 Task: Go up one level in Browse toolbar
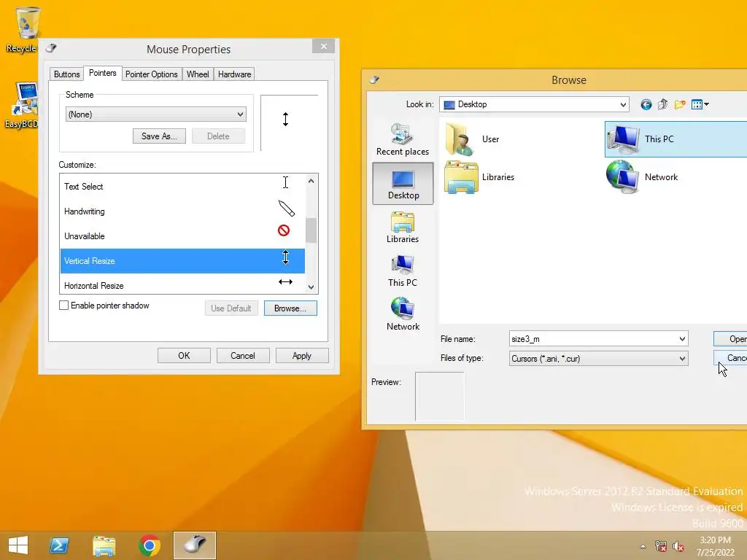662,104
